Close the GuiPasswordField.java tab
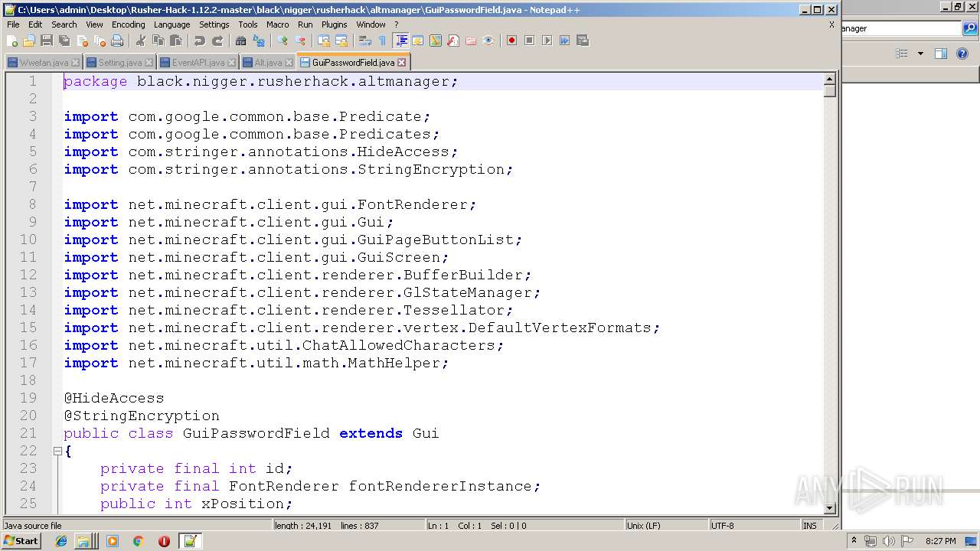 [402, 63]
